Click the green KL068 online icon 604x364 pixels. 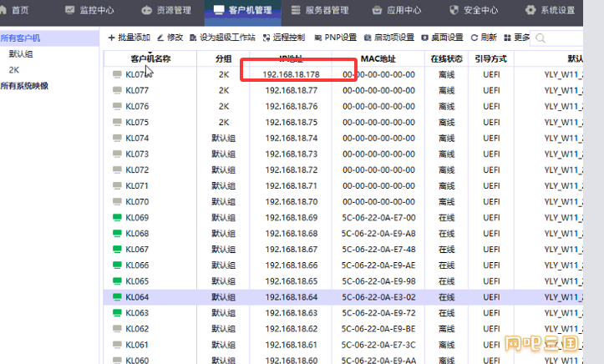pos(117,233)
